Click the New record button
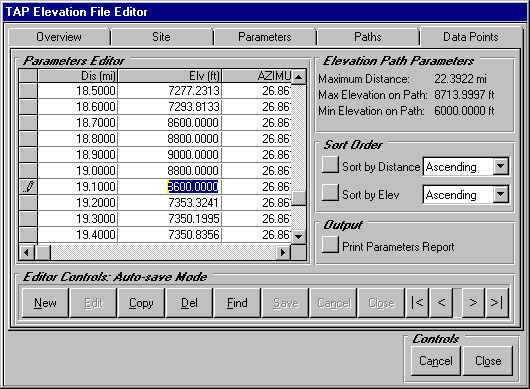The width and height of the screenshot is (530, 389). pos(45,303)
